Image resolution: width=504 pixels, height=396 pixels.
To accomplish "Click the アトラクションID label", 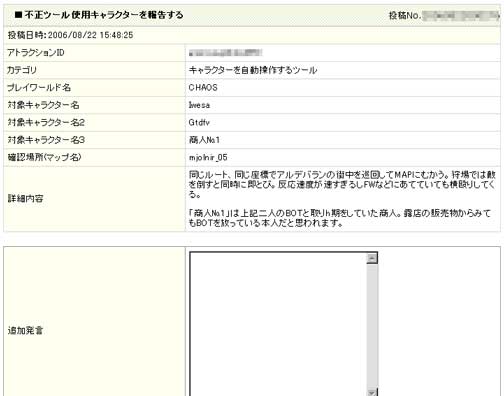I will coord(36,53).
